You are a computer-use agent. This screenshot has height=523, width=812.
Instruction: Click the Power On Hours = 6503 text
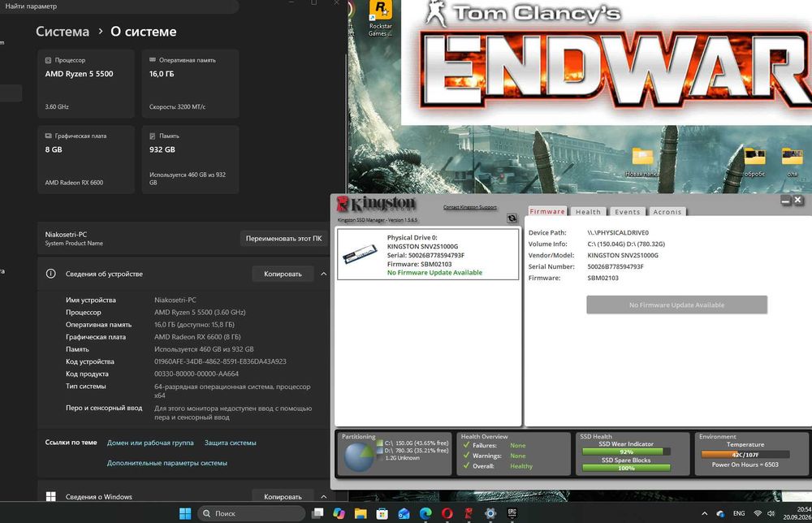click(745, 465)
